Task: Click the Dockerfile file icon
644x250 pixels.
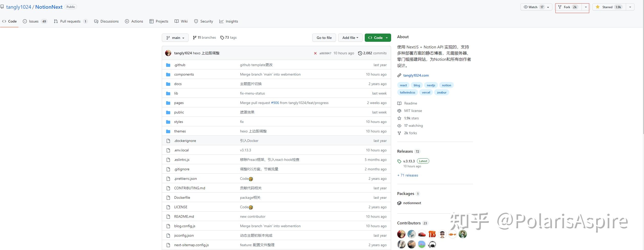Action: click(x=168, y=198)
